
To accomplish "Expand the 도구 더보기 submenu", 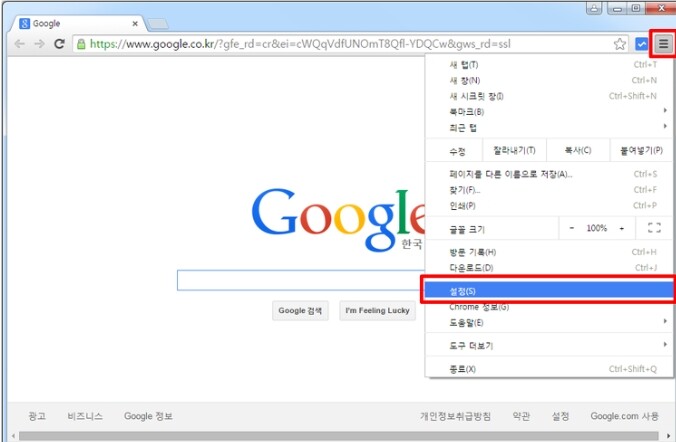I will tap(548, 345).
